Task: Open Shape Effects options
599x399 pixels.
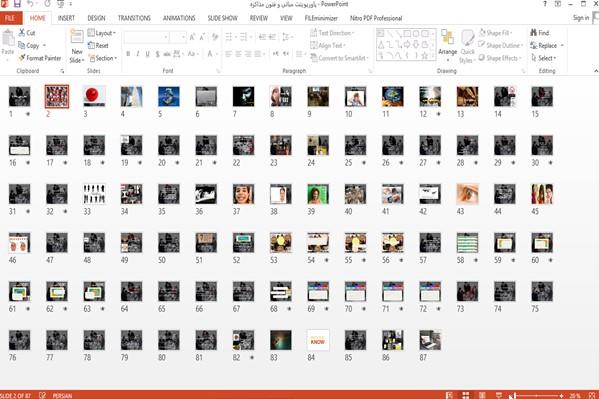Action: pos(500,58)
